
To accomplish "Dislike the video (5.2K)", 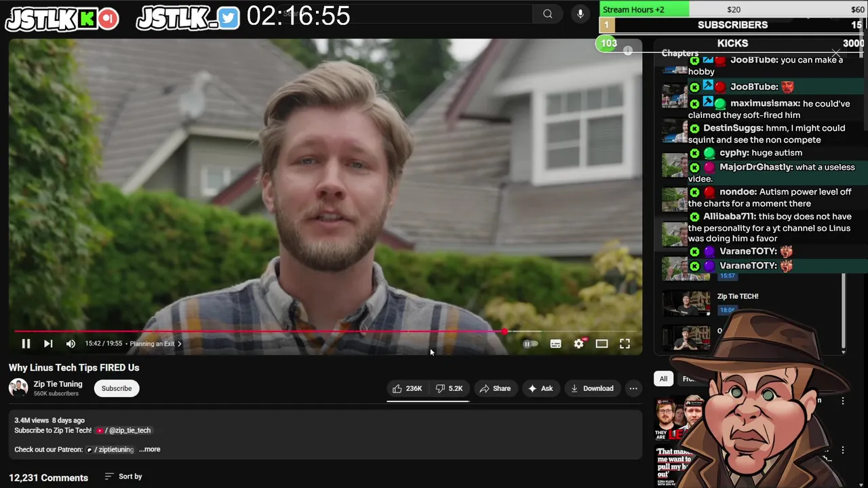I will [449, 388].
